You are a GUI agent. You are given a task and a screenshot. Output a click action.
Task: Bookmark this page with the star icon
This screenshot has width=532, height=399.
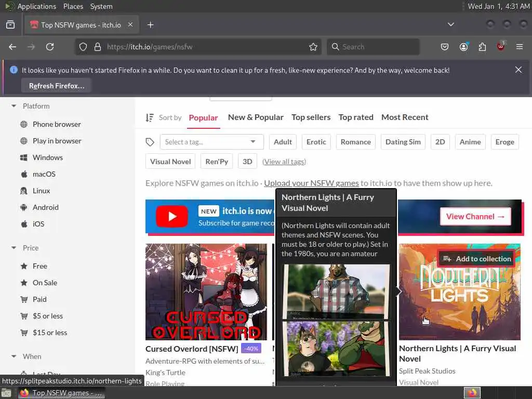click(313, 47)
